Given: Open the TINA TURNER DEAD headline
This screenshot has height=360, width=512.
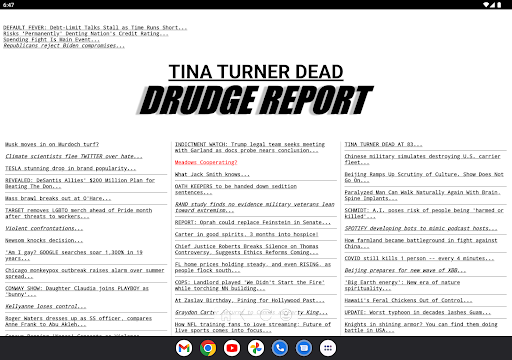Looking at the screenshot, I should [x=256, y=72].
